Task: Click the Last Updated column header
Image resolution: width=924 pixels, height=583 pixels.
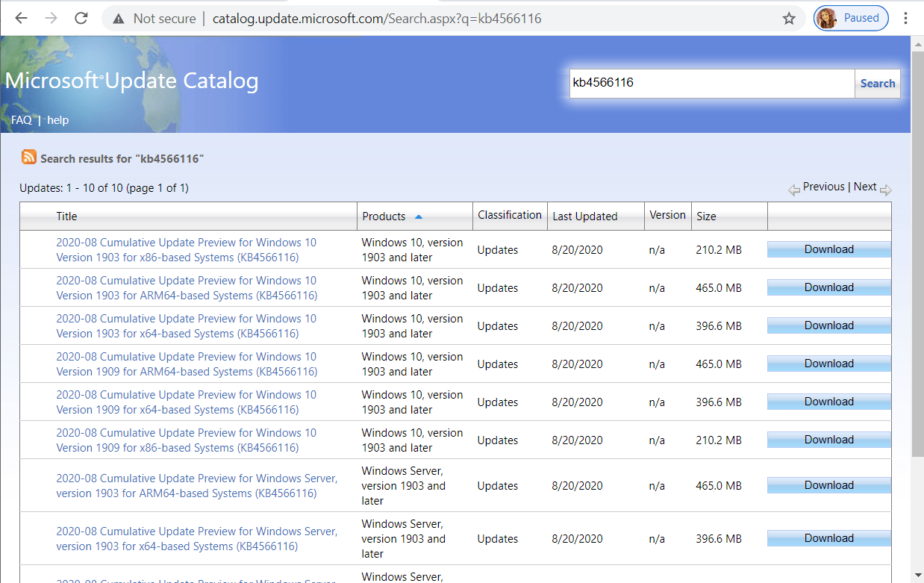Action: [x=585, y=216]
